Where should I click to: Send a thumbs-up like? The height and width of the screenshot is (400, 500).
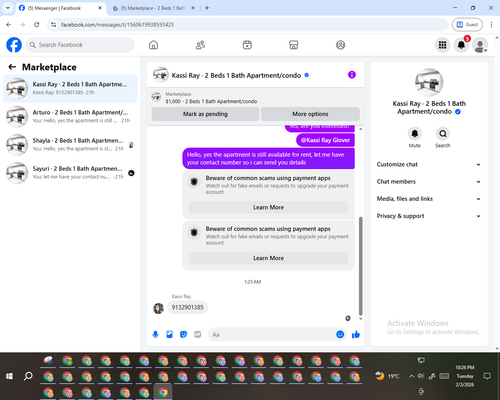[356, 334]
